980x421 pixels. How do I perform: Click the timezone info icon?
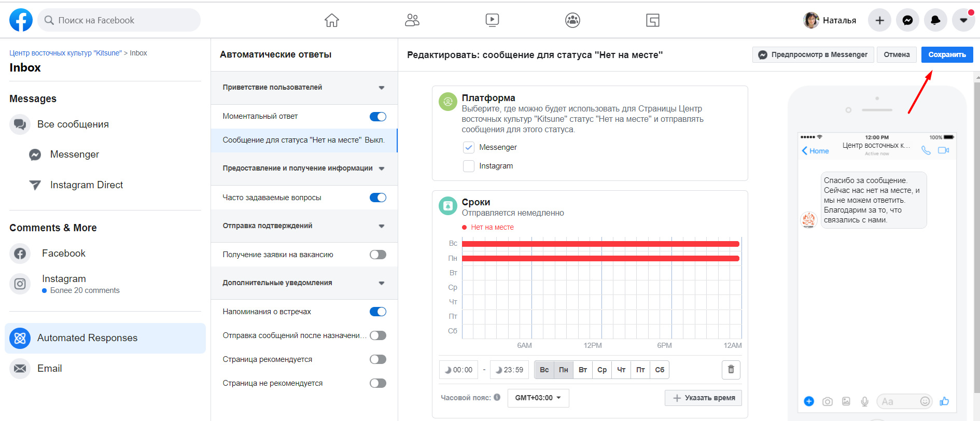497,398
